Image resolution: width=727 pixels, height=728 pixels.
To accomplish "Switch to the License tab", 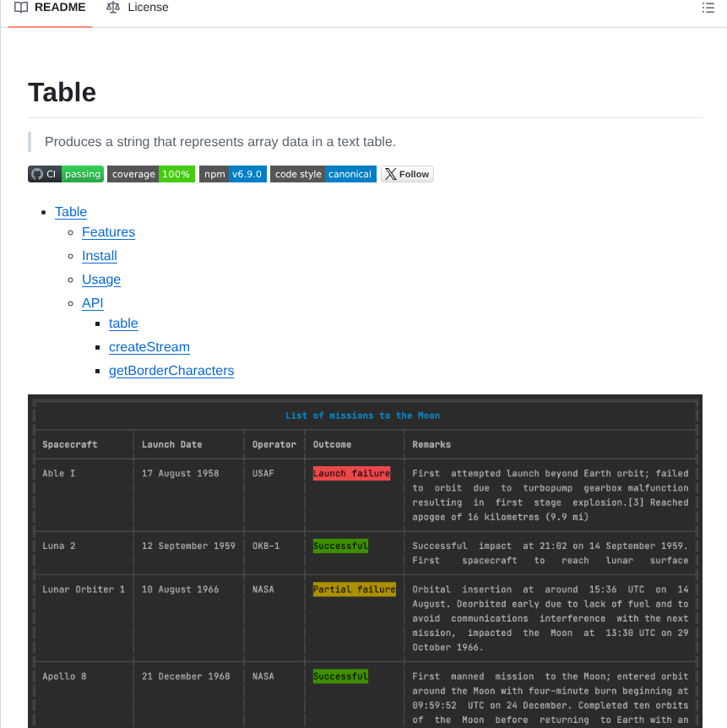I will 137,7.
